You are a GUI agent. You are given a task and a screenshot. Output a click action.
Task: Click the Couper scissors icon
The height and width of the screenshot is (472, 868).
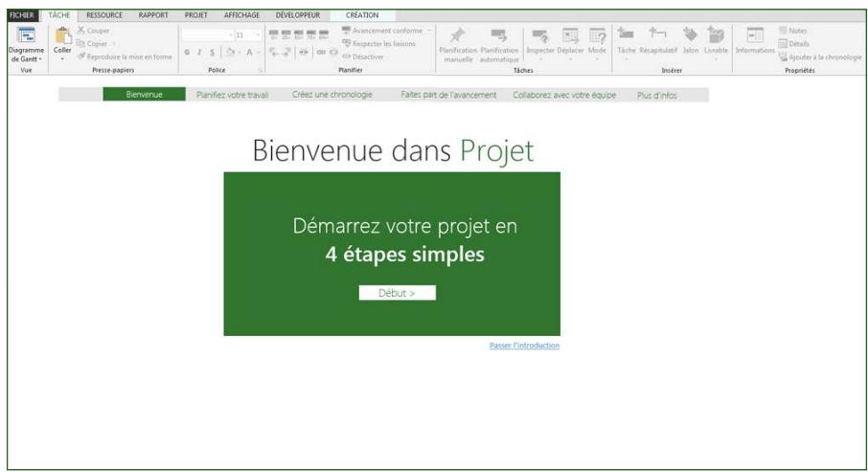[80, 30]
